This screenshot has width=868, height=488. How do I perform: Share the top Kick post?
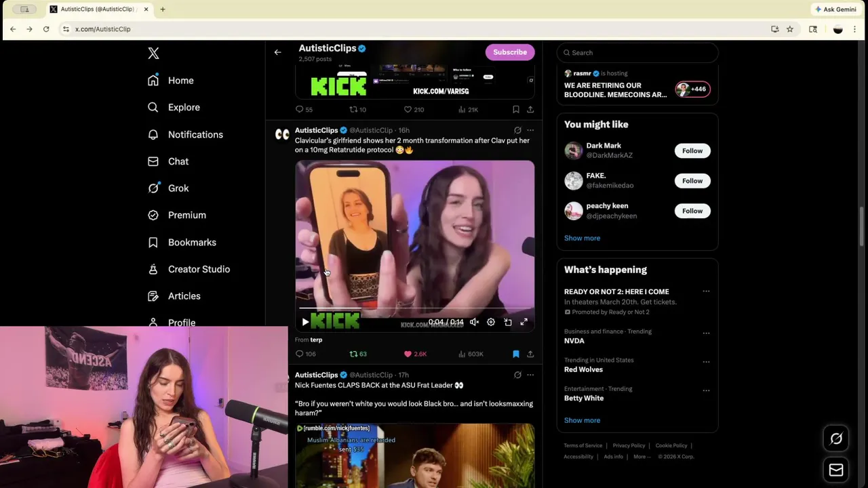coord(530,109)
